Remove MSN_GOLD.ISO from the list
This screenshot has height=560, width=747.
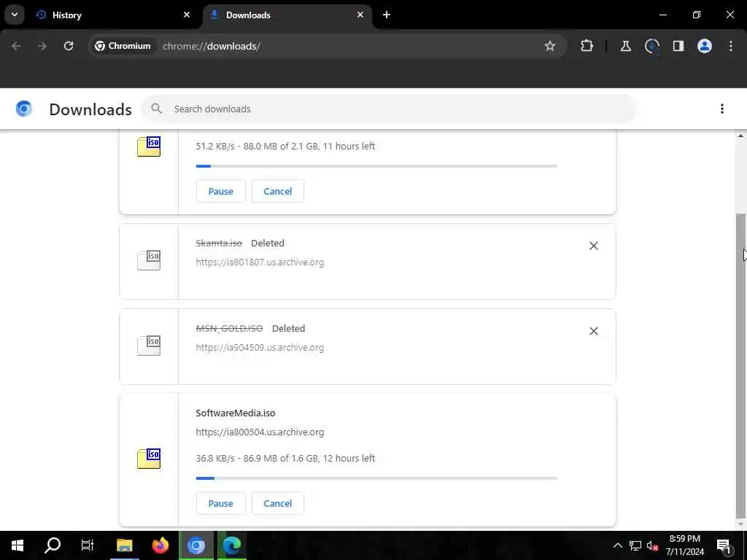(x=593, y=331)
